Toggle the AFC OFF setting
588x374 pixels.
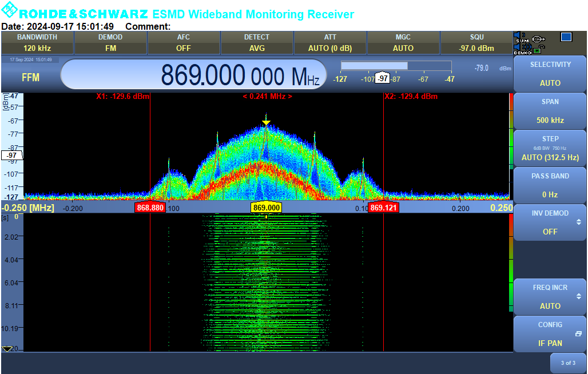tap(184, 43)
